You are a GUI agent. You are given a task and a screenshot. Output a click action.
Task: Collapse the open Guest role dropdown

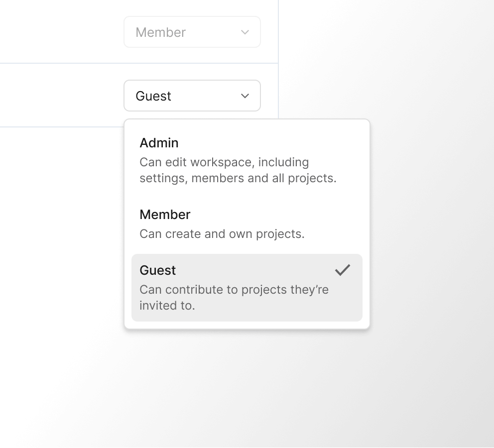point(192,96)
